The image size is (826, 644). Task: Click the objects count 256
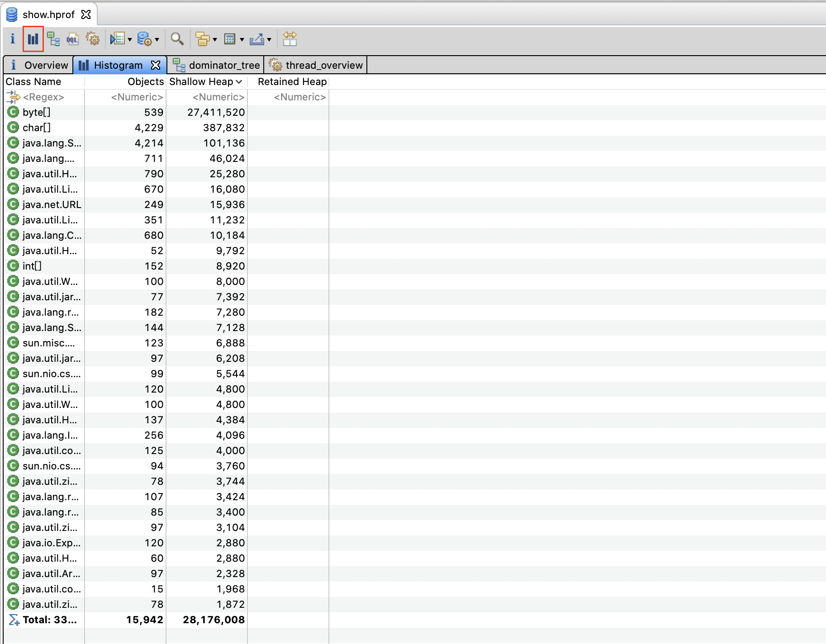pyautogui.click(x=154, y=435)
